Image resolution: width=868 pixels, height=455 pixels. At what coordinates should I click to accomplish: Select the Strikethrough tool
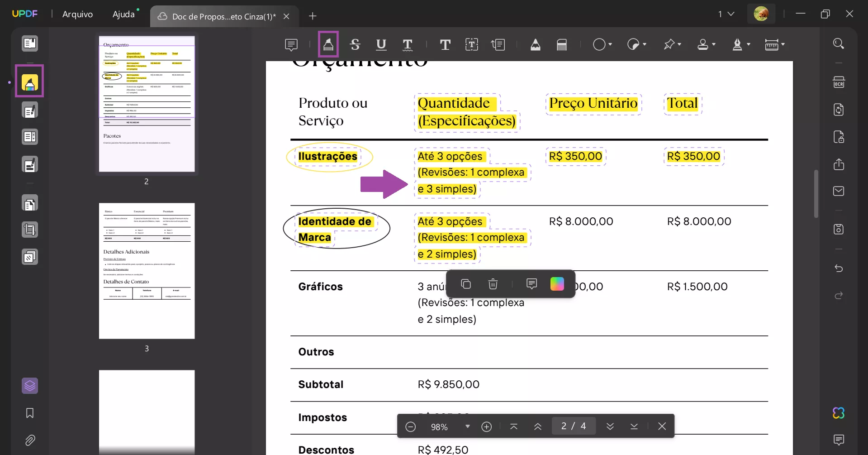point(355,44)
